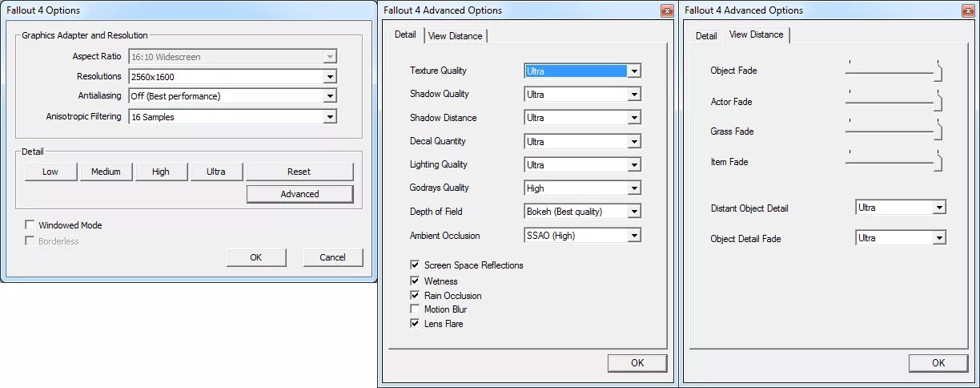Toggle the Lens Flare checkbox

tap(415, 323)
